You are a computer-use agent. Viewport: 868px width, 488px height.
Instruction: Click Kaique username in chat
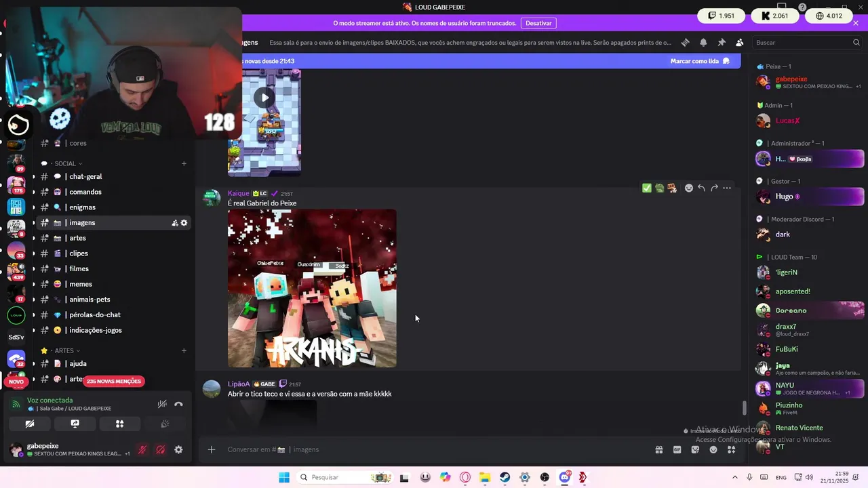coord(239,193)
